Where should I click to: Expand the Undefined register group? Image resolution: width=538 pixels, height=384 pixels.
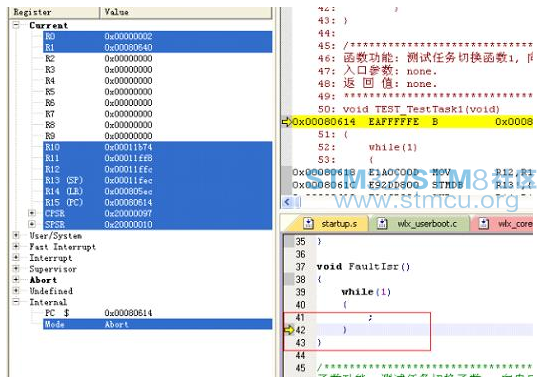point(16,291)
